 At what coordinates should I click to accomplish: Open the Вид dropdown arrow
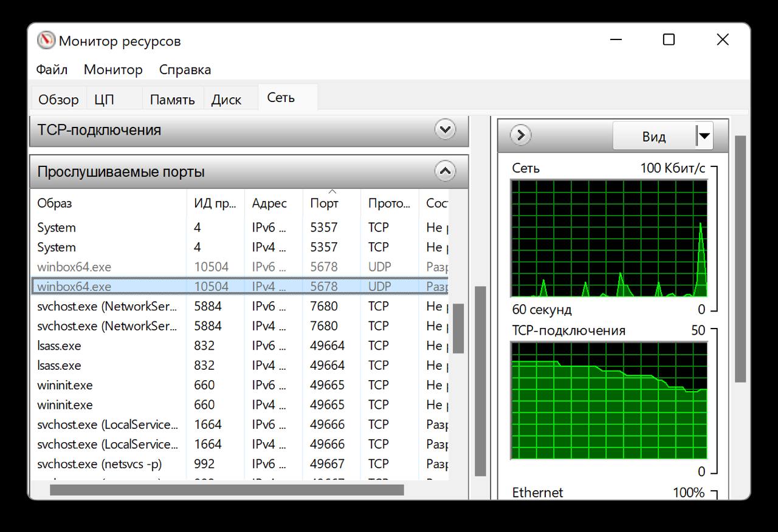[x=704, y=136]
